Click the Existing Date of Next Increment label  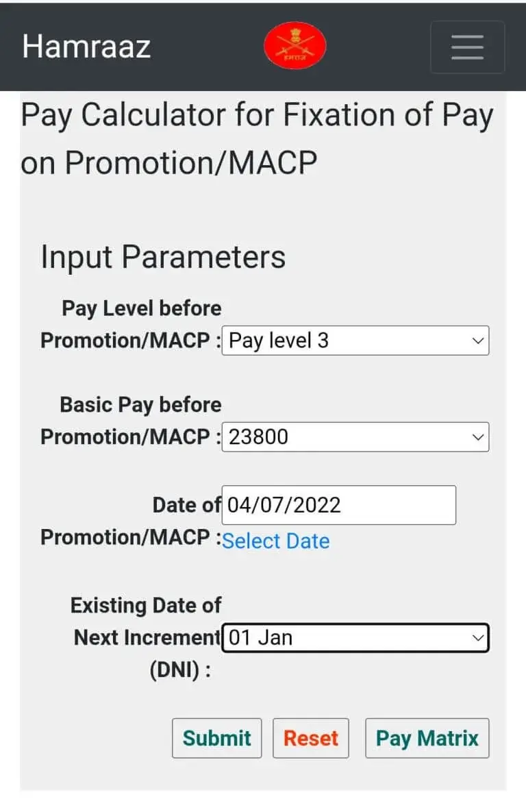(146, 637)
